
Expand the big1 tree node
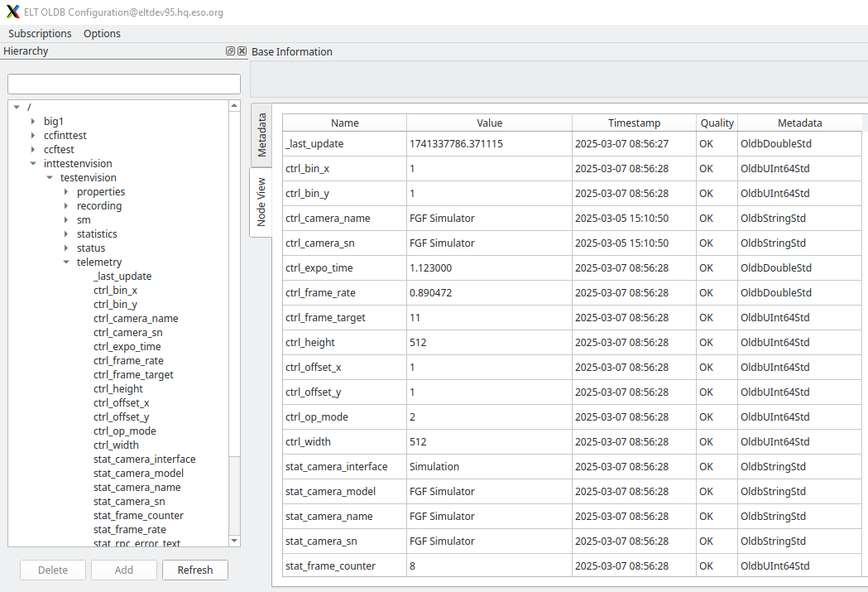(31, 121)
